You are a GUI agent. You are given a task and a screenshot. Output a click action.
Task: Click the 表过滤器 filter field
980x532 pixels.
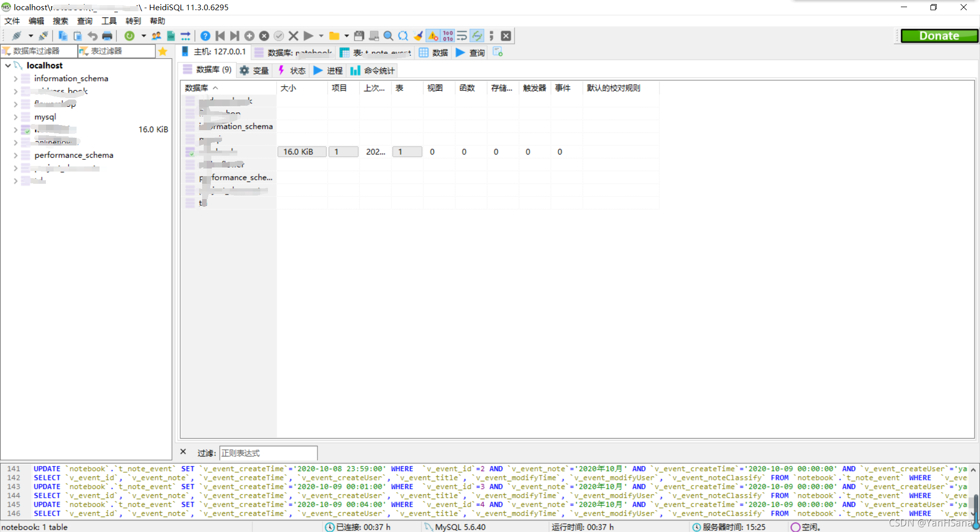click(x=116, y=51)
